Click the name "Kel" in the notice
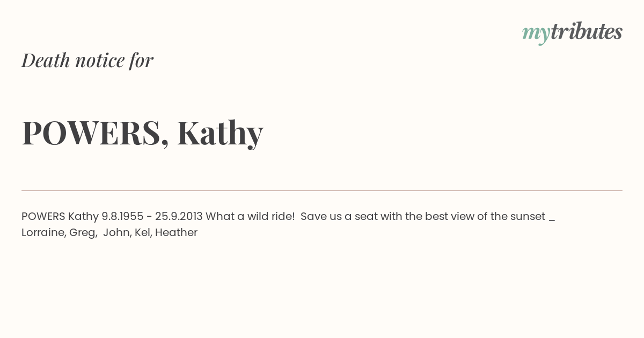Screen dimensions: 644x338 (x=143, y=232)
